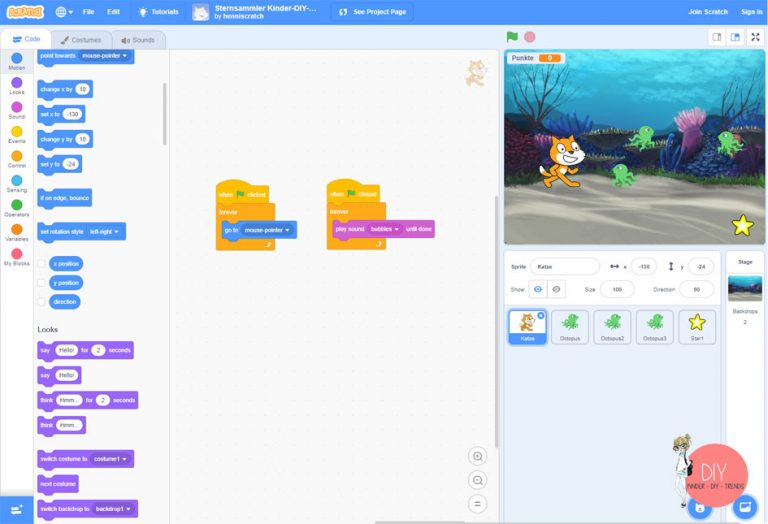This screenshot has width=768, height=524.
Task: Open the File menu
Action: pyautogui.click(x=89, y=12)
